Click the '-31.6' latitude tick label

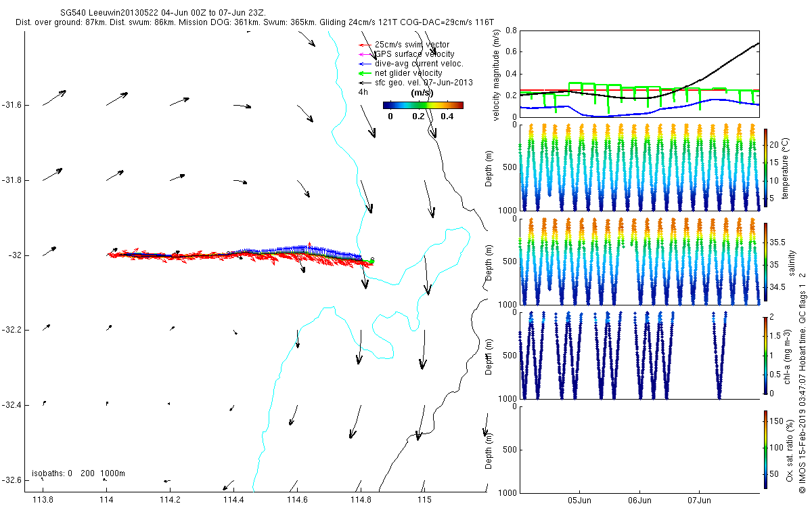(12, 105)
